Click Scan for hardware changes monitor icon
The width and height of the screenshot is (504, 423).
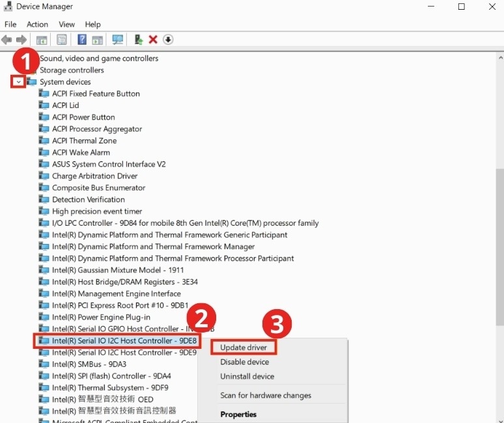coord(117,40)
